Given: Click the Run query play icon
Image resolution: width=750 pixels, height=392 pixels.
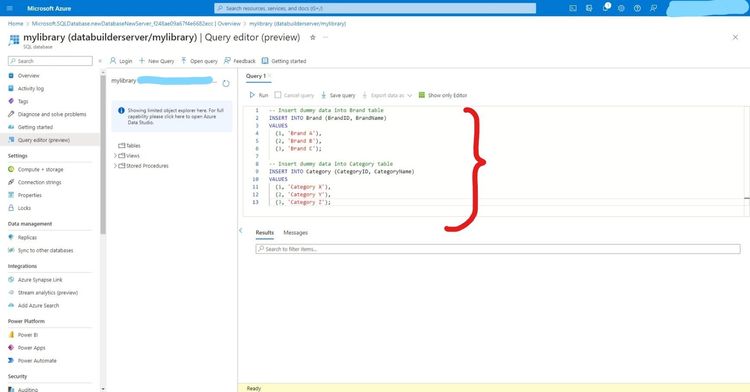Looking at the screenshot, I should pyautogui.click(x=252, y=95).
